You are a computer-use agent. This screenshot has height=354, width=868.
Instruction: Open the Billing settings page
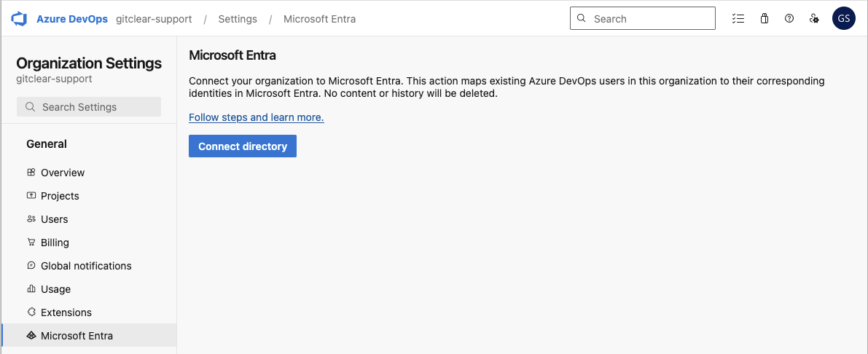[x=55, y=243]
